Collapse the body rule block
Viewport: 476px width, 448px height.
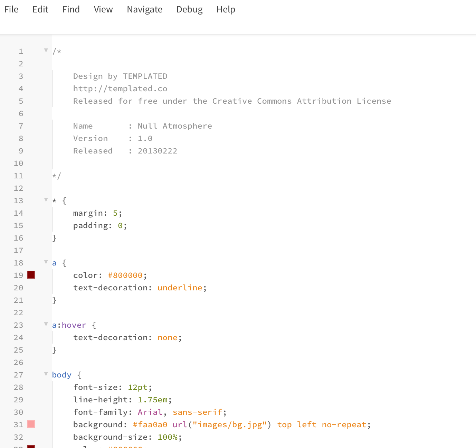tap(46, 374)
